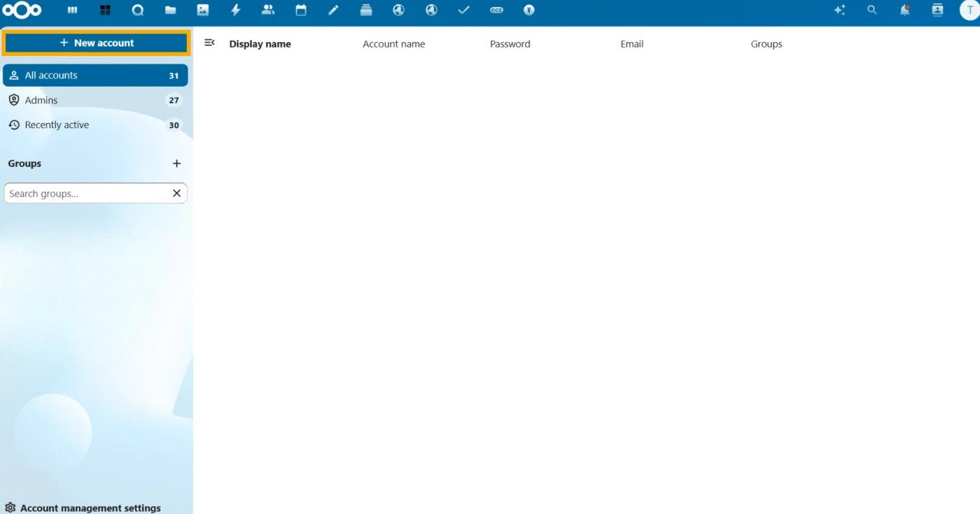Screen dimensions: 980x514
Task: Open the Talk app icon
Action: (138, 10)
